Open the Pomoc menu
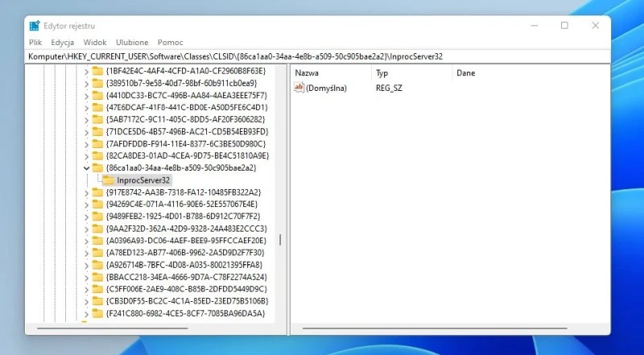Image resolution: width=644 pixels, height=355 pixels. click(170, 43)
